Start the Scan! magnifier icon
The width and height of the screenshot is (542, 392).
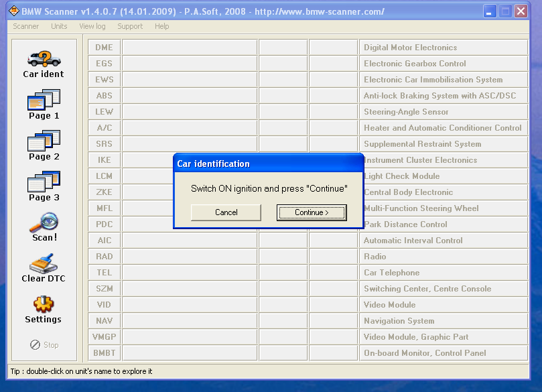click(x=44, y=222)
